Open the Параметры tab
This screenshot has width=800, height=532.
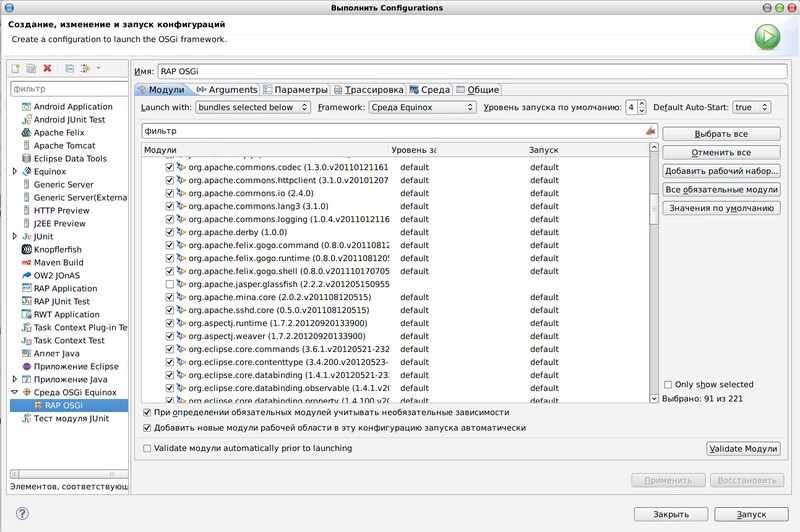[x=295, y=90]
